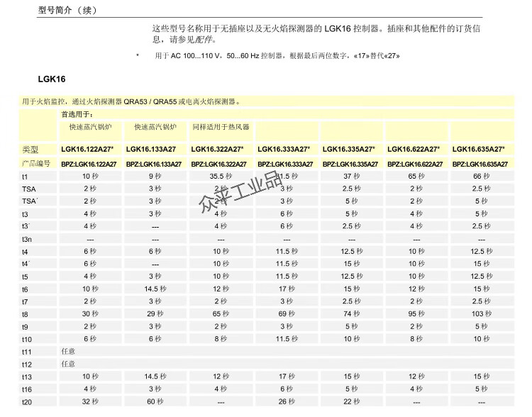Click product number BPZ:LGK16.122A27

[x=90, y=164]
